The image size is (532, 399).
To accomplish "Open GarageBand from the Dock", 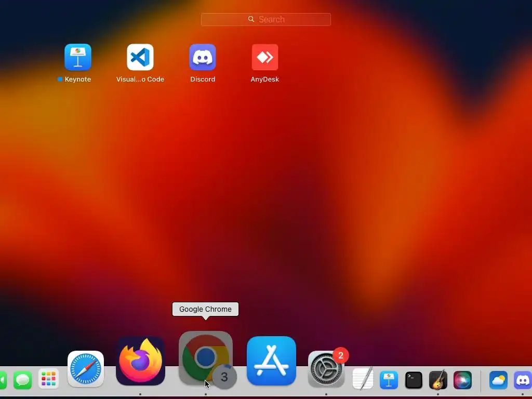I will point(438,380).
